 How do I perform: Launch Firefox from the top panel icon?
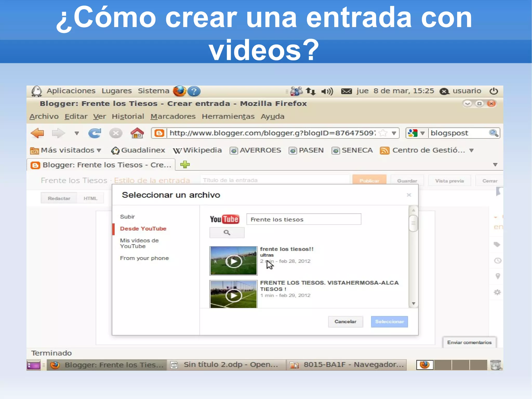tap(179, 91)
